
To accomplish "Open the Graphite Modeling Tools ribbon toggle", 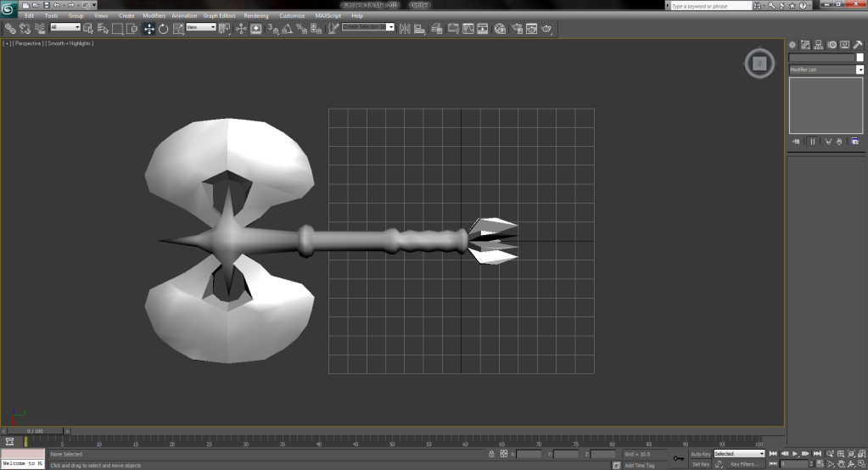I will tap(453, 29).
